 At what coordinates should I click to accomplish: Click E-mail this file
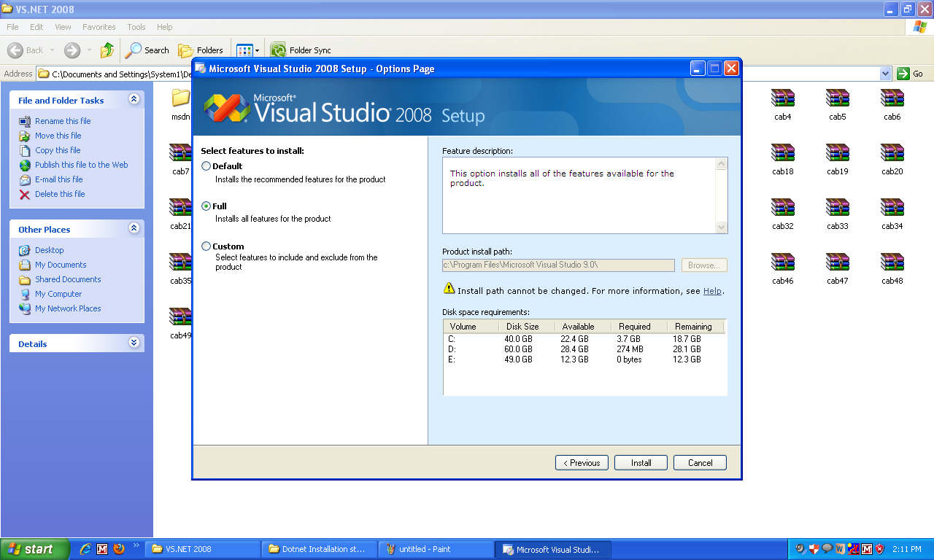[x=59, y=179]
